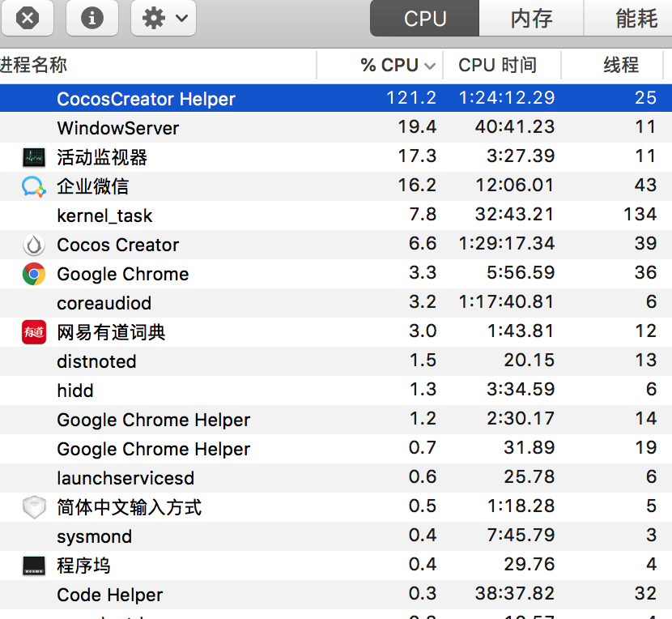
Task: Click the 简体中文输入方式 shield icon
Action: click(x=33, y=507)
